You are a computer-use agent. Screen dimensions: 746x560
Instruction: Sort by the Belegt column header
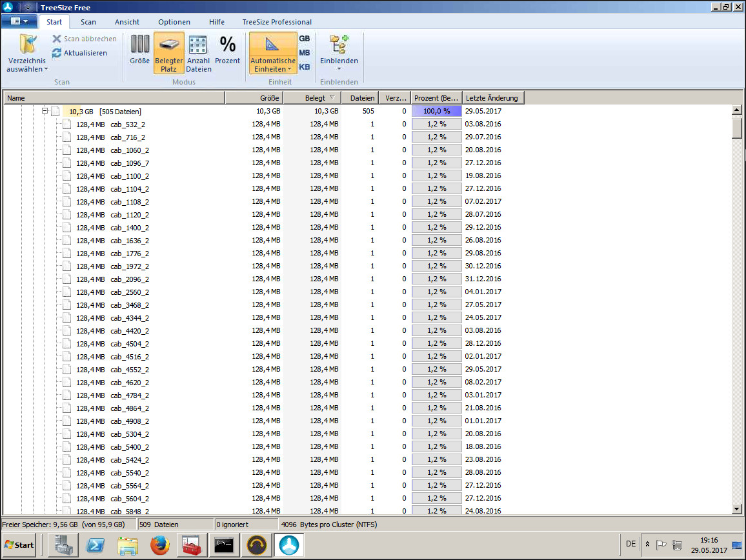312,98
